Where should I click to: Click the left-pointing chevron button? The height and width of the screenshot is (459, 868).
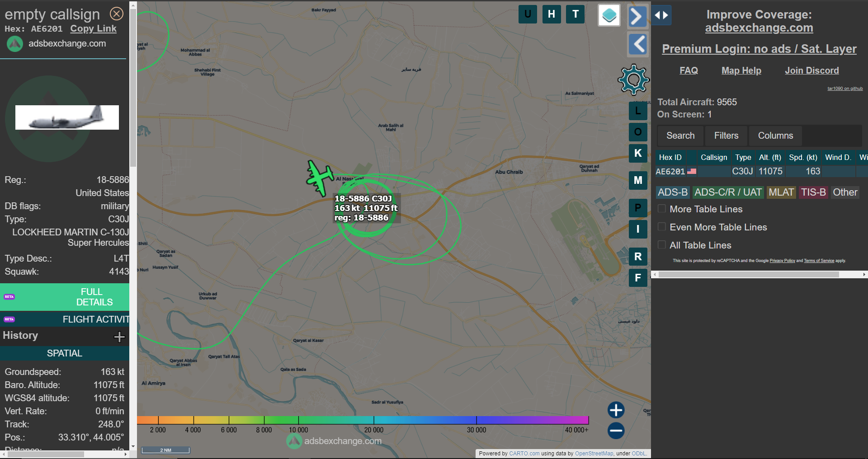point(638,44)
